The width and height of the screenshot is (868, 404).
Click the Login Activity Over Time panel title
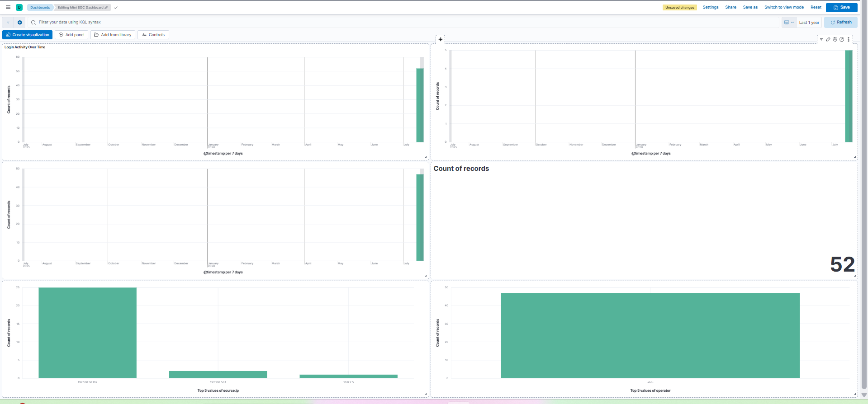25,47
